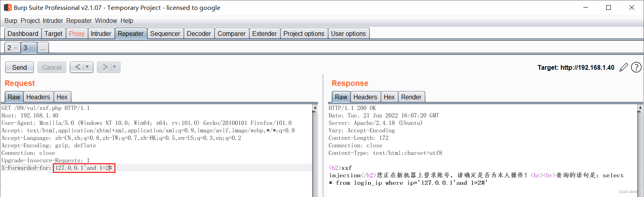Go forward to next request in history
The width and height of the screenshot is (644, 197).
pyautogui.click(x=105, y=67)
